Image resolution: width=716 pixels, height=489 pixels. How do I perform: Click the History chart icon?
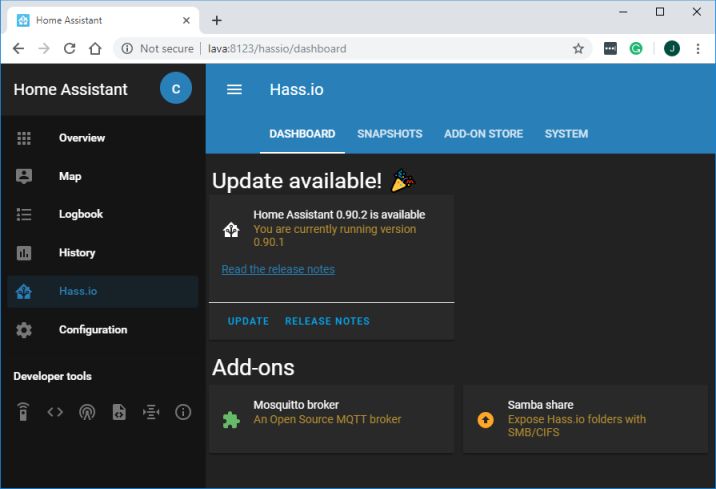coord(24,252)
